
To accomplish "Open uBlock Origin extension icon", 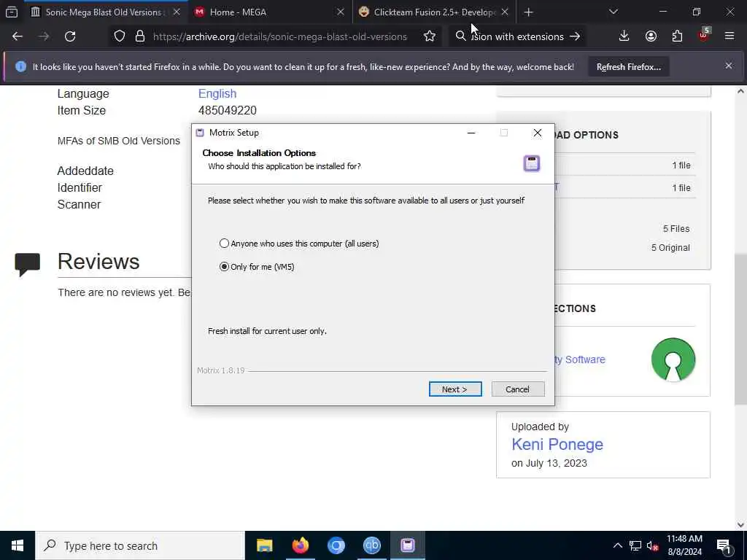I will point(704,35).
